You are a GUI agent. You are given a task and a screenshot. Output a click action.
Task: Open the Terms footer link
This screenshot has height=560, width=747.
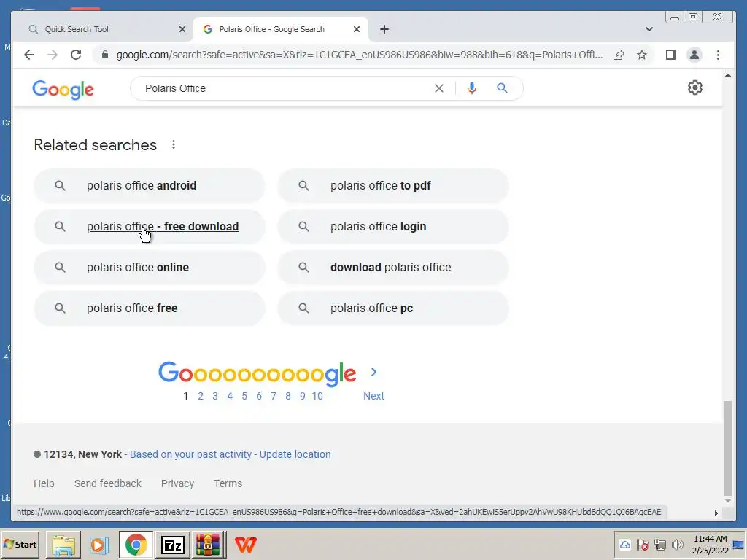[228, 483]
